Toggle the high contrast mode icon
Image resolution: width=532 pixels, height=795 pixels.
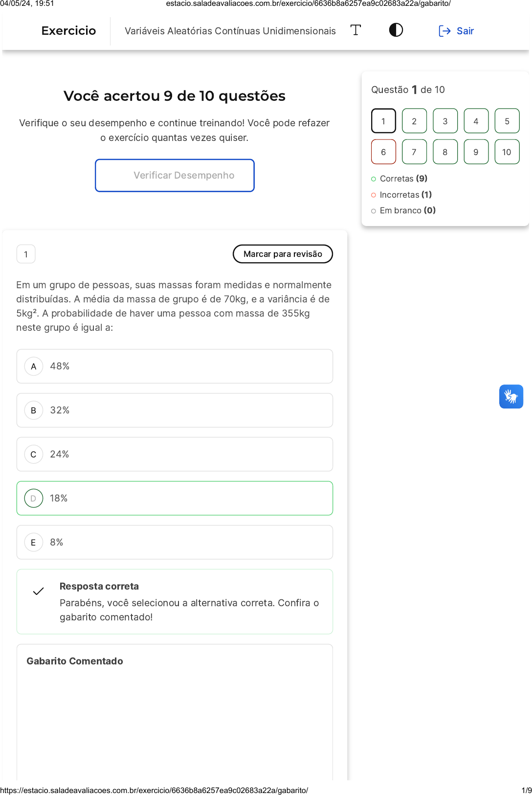tap(396, 30)
